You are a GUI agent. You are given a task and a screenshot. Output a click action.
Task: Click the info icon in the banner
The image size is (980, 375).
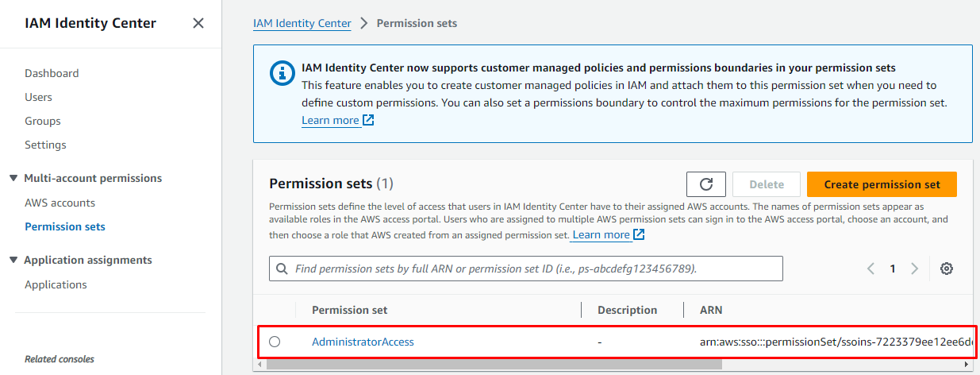[282, 73]
